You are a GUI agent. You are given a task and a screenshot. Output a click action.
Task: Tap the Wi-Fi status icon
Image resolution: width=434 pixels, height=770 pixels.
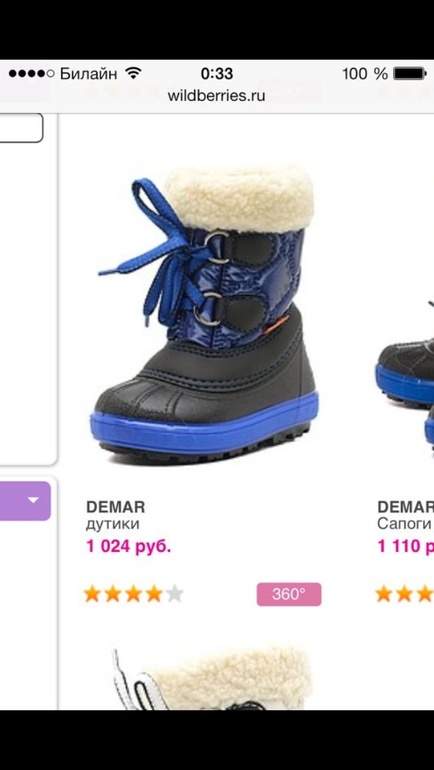tap(133, 74)
